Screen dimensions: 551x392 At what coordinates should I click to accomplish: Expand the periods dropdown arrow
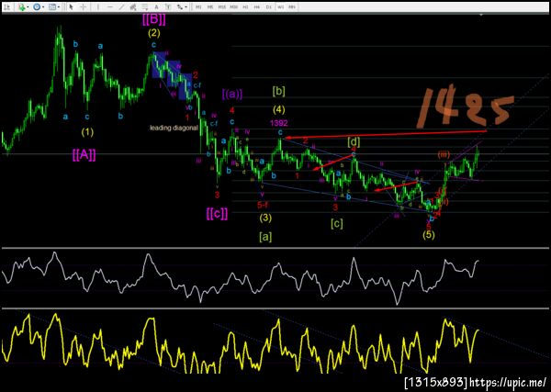click(x=43, y=7)
